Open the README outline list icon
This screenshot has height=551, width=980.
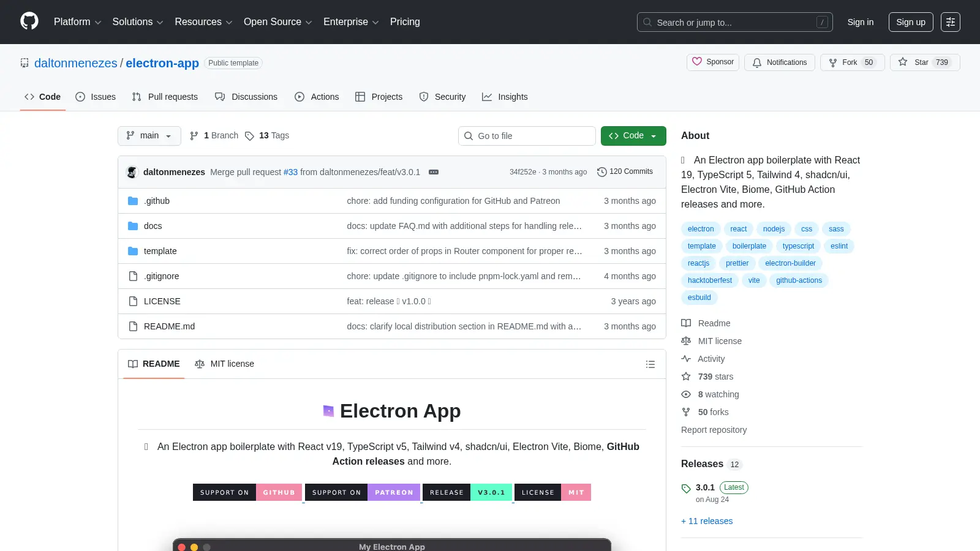click(x=650, y=364)
